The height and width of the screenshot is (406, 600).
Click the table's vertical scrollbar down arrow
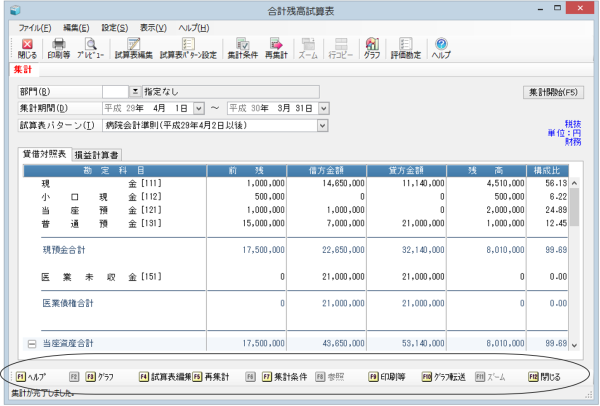(574, 345)
